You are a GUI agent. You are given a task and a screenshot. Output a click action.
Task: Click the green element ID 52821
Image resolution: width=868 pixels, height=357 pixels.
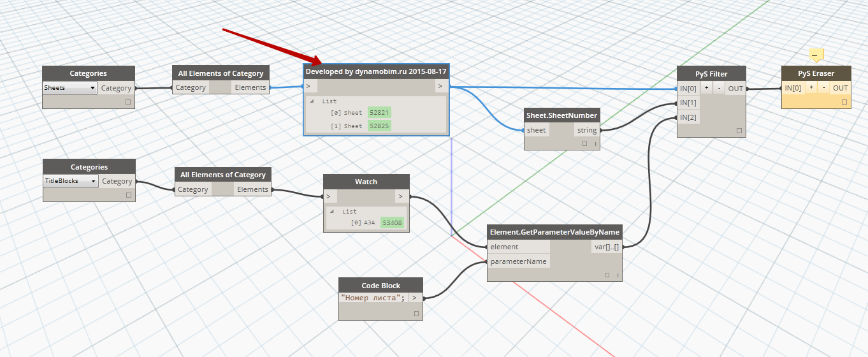tap(379, 112)
